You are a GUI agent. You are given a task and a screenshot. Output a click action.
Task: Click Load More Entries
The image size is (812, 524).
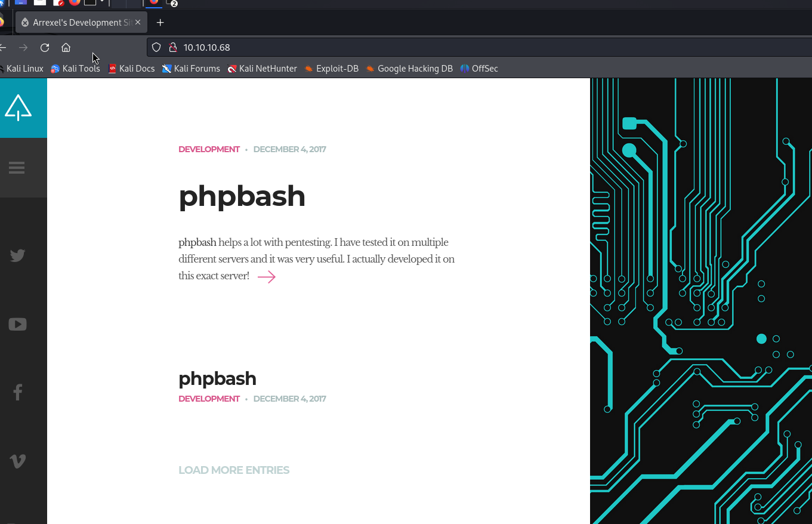(x=234, y=470)
